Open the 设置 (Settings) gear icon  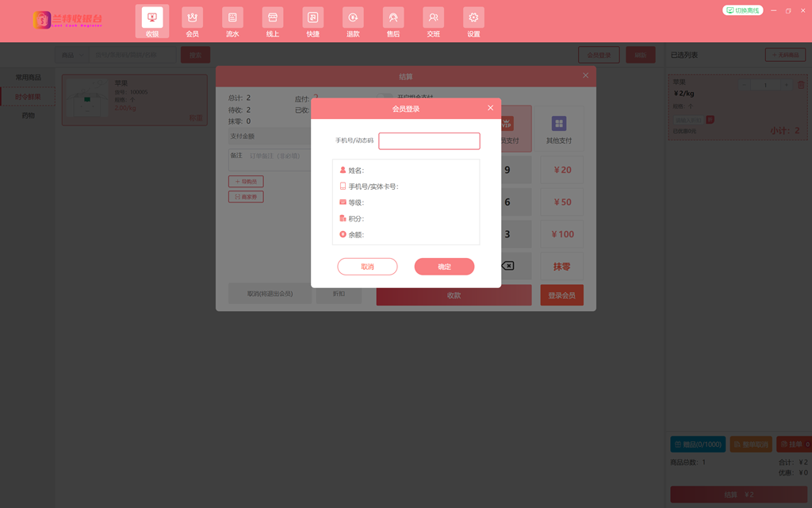pos(473,18)
